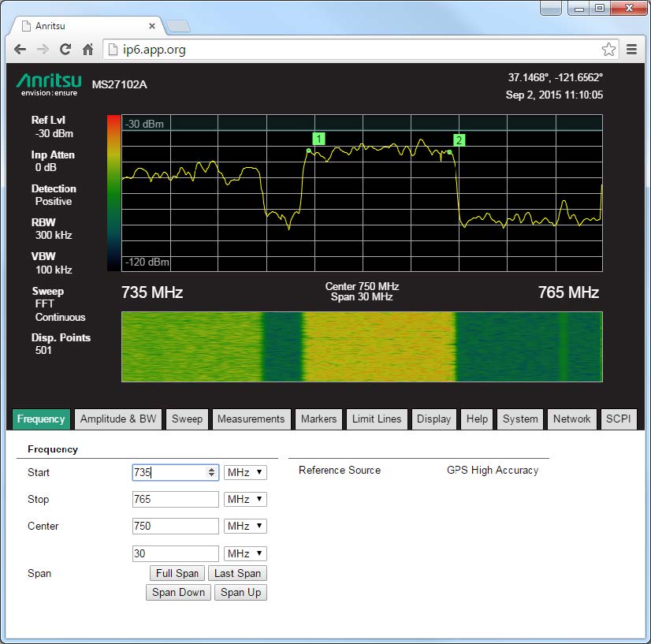Open a new browser tab
651x644 pixels.
coord(178,26)
